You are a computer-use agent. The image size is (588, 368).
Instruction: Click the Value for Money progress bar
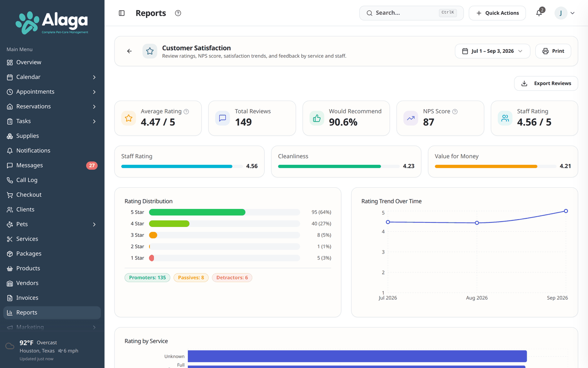(x=496, y=166)
